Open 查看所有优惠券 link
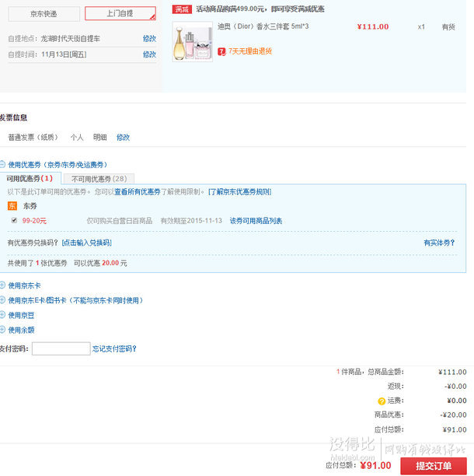 (138, 192)
